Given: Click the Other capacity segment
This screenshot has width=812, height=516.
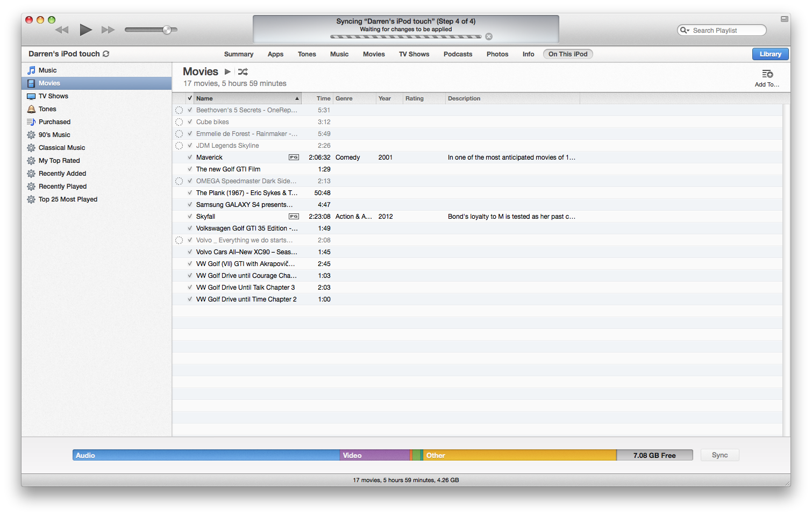Looking at the screenshot, I should click(519, 455).
